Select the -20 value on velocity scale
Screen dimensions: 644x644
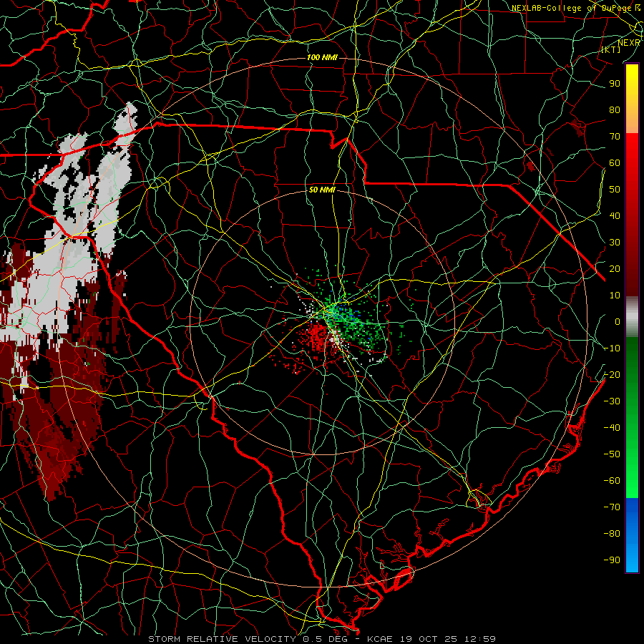612,374
